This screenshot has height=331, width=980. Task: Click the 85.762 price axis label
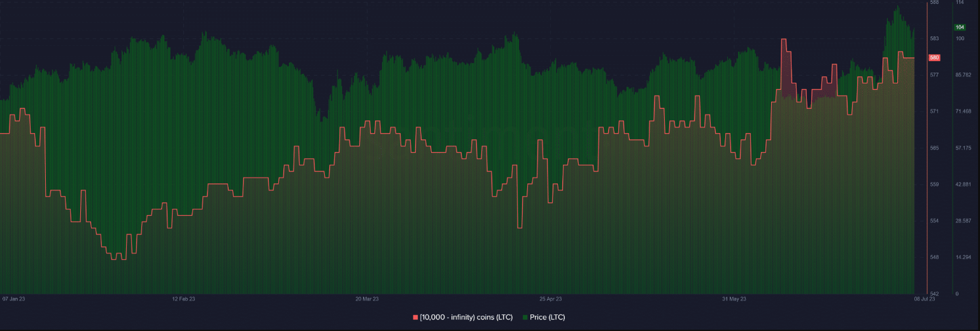point(962,75)
